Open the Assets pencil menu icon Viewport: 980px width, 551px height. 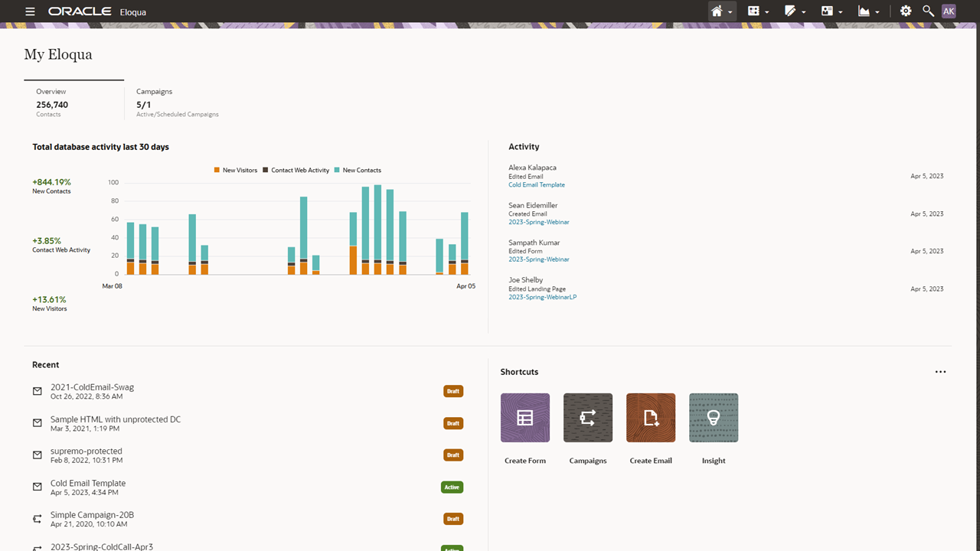tap(791, 11)
